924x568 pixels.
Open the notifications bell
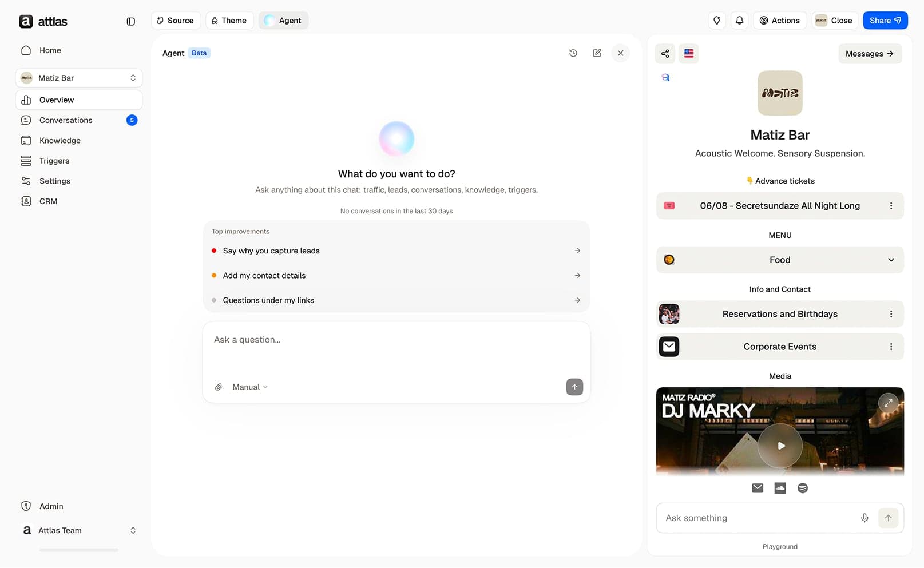point(739,21)
